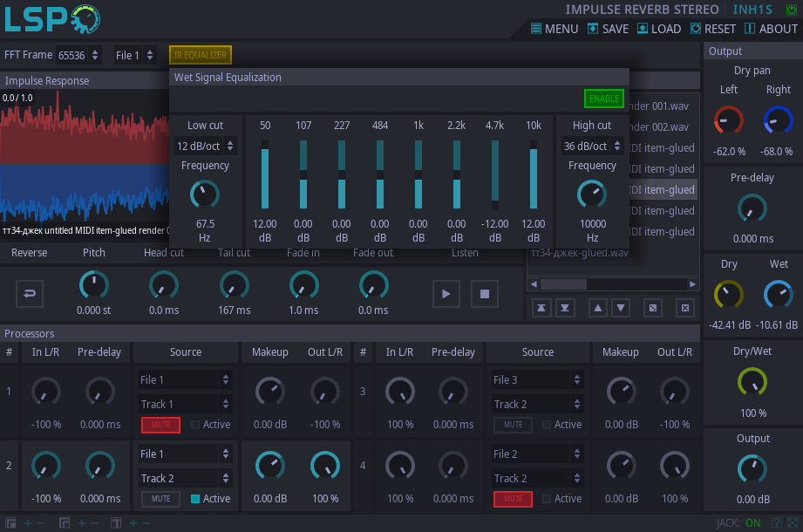Image resolution: width=803 pixels, height=532 pixels.
Task: Remove selected file from list
Action: (653, 308)
